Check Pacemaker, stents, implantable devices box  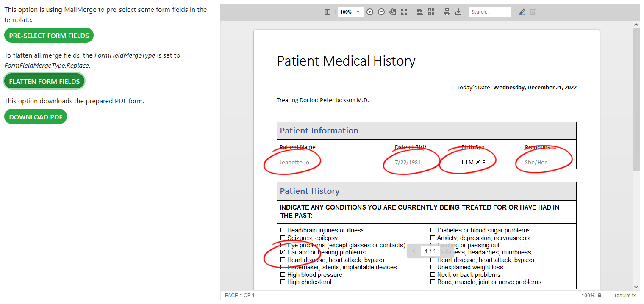(x=283, y=268)
